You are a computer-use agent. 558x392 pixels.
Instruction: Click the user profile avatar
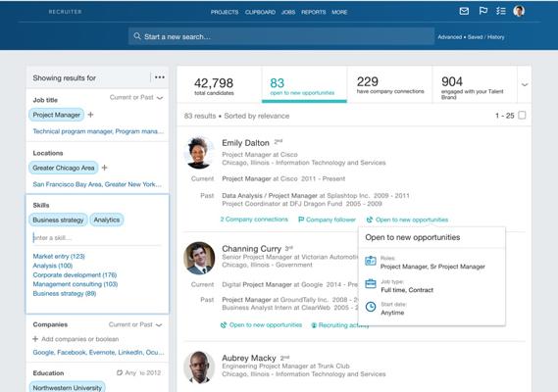519,11
